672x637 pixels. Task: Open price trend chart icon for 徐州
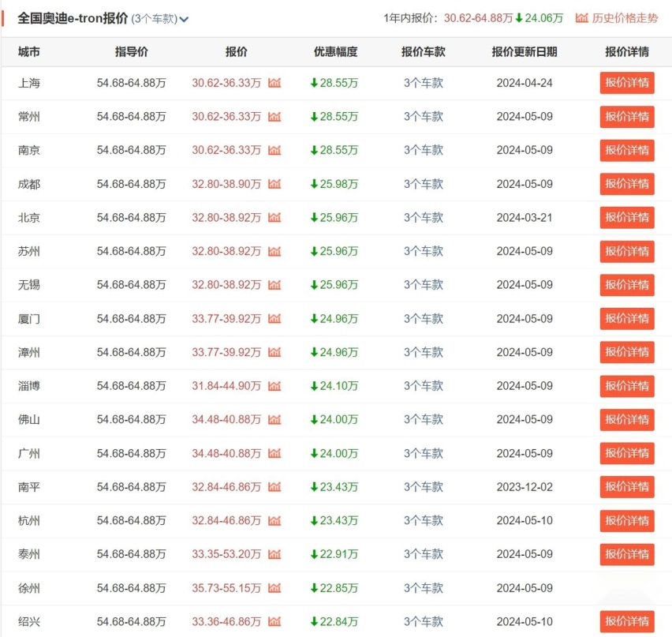(274, 588)
